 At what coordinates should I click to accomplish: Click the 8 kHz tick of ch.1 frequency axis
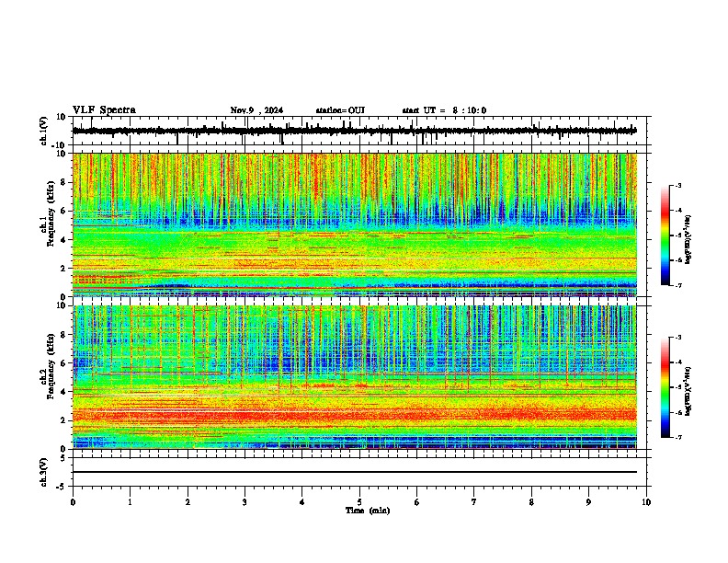64,182
